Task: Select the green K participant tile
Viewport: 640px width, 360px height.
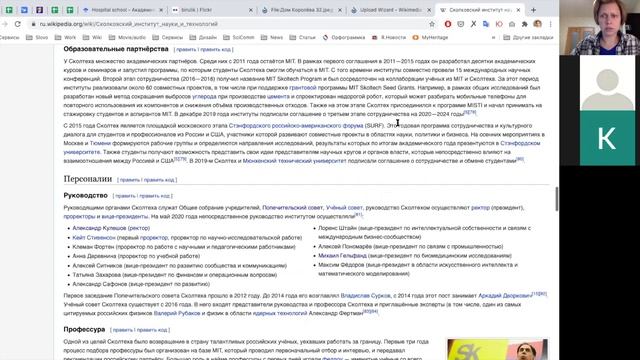Action: pos(607,138)
